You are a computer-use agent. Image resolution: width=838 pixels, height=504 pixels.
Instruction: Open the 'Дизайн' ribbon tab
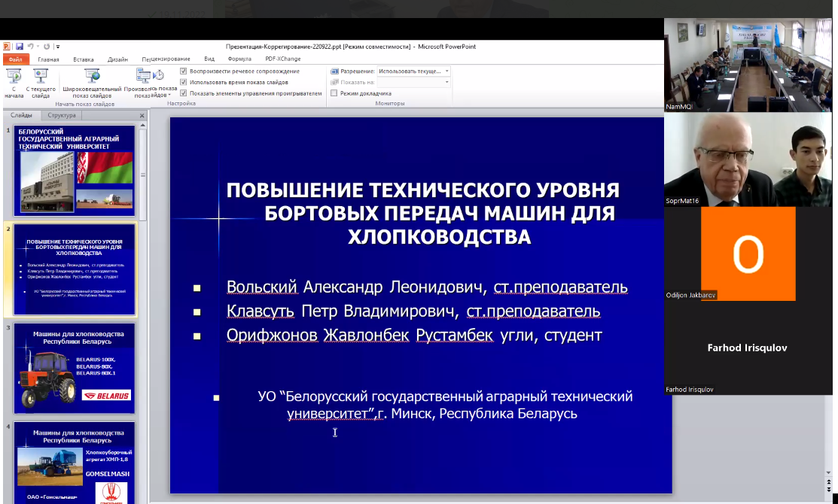(x=117, y=59)
